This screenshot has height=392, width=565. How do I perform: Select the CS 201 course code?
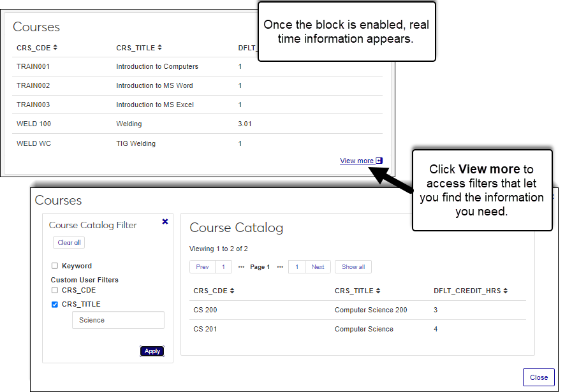(205, 329)
